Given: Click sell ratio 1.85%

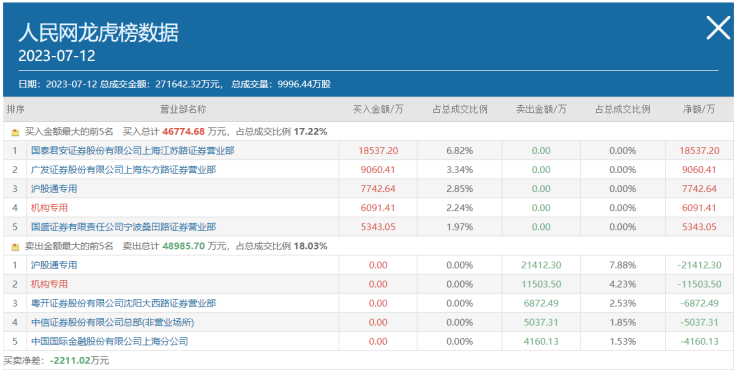Looking at the screenshot, I should tap(623, 322).
